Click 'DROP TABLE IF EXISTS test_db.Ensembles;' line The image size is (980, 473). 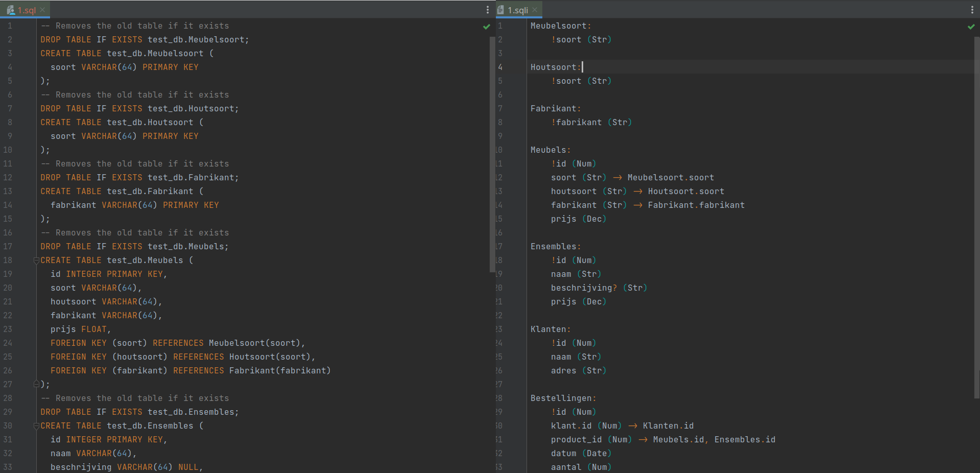[x=139, y=412]
